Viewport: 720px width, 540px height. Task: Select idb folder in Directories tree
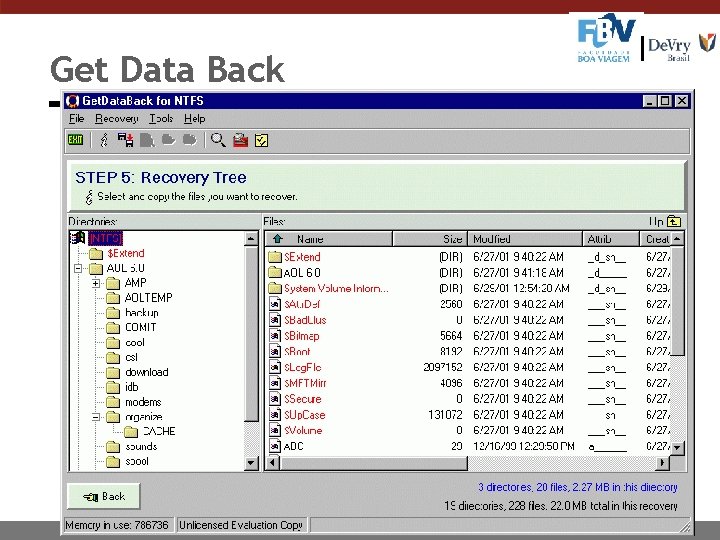131,387
